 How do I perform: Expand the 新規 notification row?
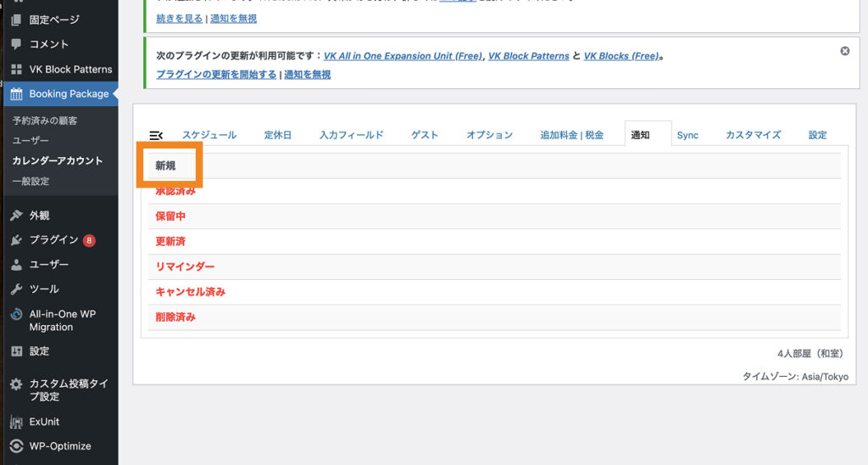tap(165, 166)
